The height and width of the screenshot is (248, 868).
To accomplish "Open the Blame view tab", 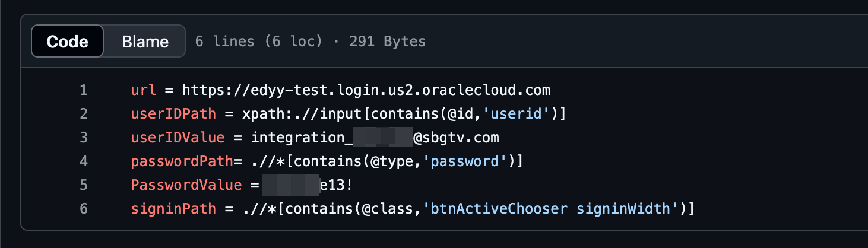I will pyautogui.click(x=145, y=42).
